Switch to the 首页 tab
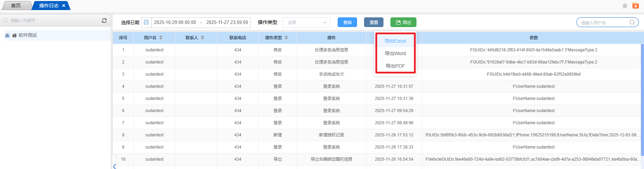The image size is (644, 169). tap(16, 6)
